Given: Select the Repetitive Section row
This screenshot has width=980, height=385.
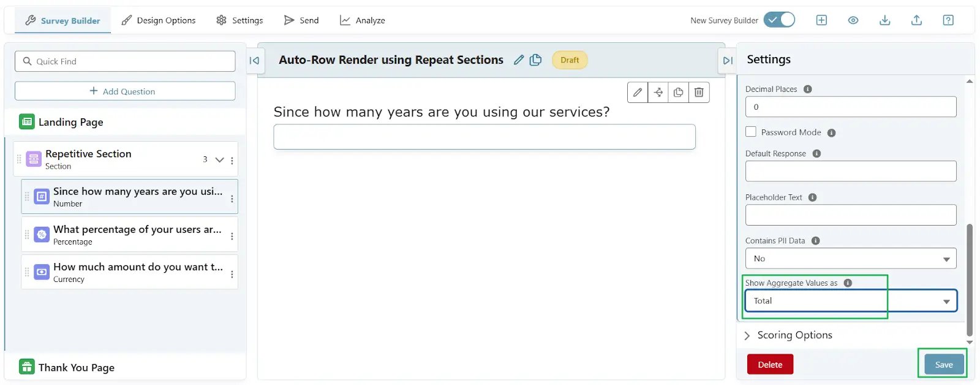Looking at the screenshot, I should 126,159.
